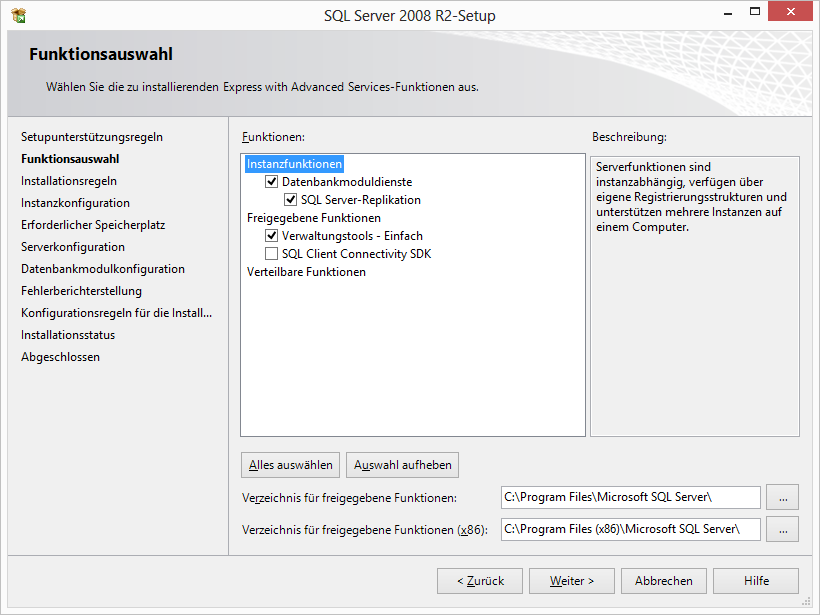Viewport: 820px width, 615px height.
Task: Select the Verteilbare Funktionen tree node
Action: 306,272
